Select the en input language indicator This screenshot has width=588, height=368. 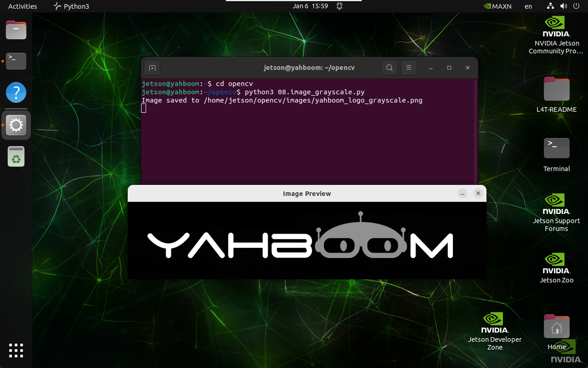[528, 6]
